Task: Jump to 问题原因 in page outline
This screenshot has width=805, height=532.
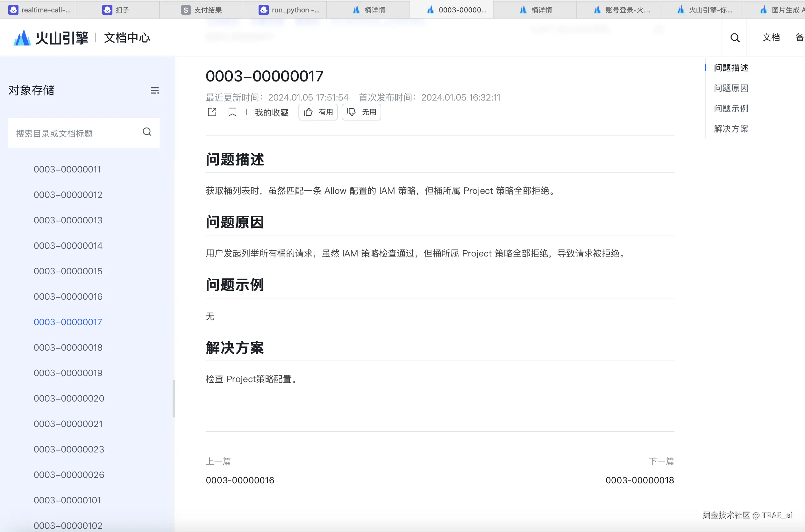Action: click(x=731, y=88)
